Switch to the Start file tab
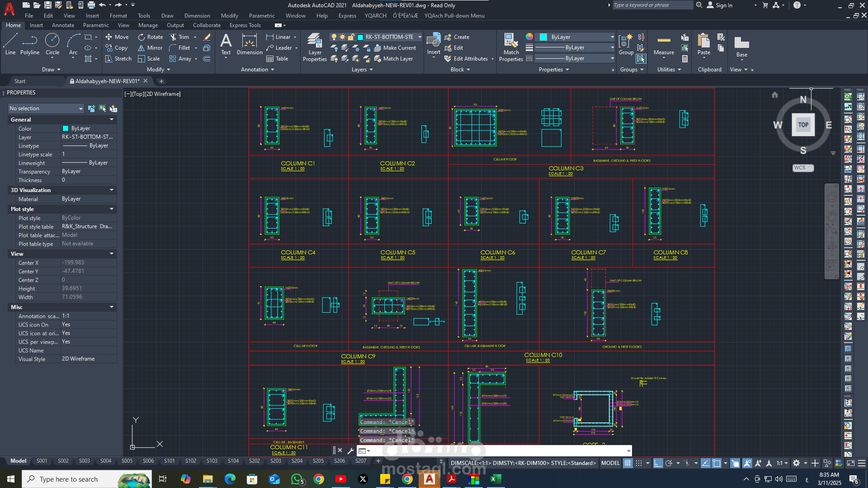 tap(20, 81)
